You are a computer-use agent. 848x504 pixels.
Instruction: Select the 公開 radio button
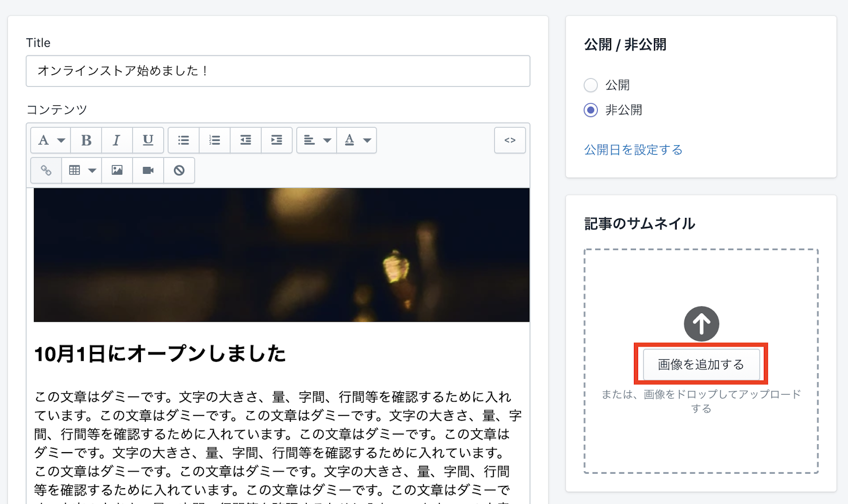click(x=590, y=85)
